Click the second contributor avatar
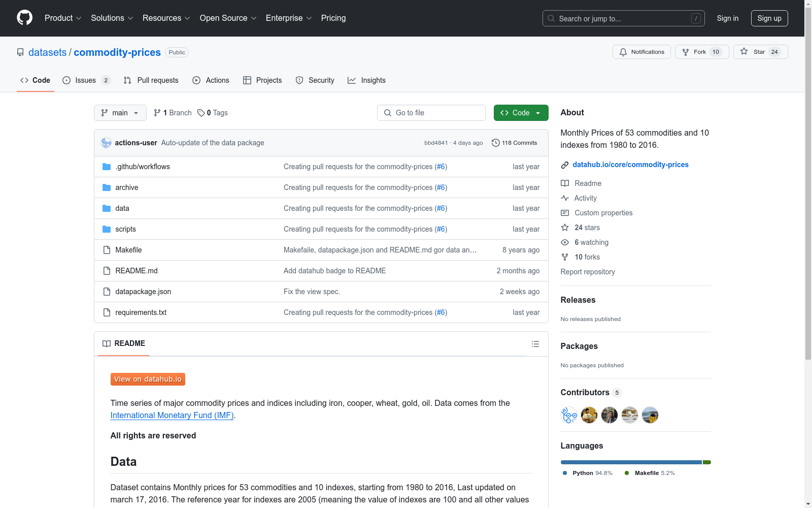Screen dimensions: 812x508 click(589, 415)
